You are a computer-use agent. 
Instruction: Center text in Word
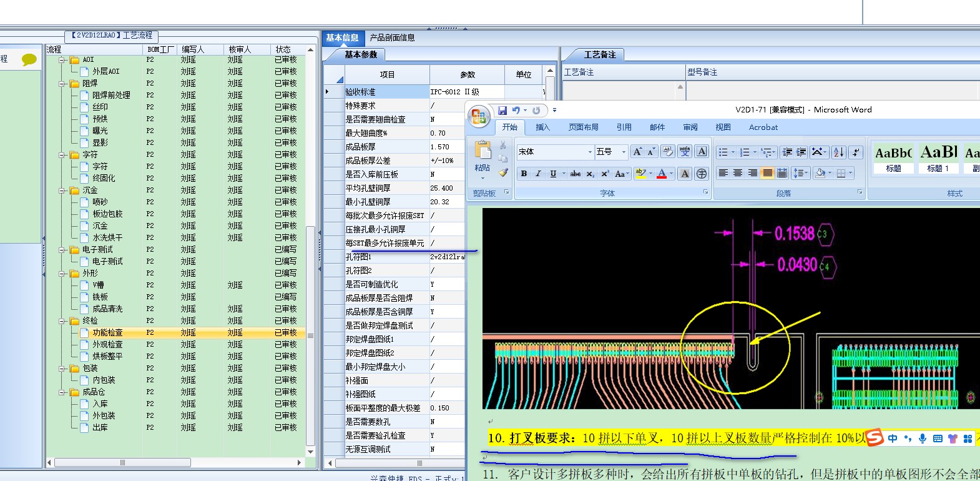[738, 173]
